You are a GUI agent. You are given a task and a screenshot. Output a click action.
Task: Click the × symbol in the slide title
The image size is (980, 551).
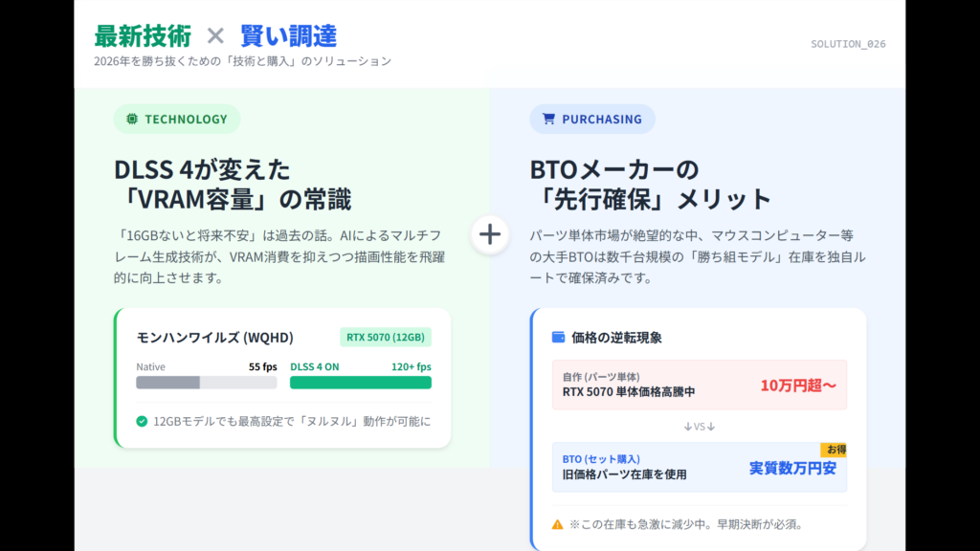click(x=215, y=36)
